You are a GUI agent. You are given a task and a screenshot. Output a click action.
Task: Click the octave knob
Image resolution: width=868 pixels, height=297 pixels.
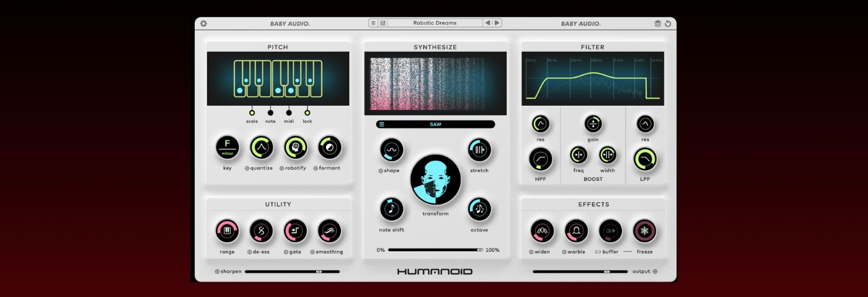[x=479, y=209]
